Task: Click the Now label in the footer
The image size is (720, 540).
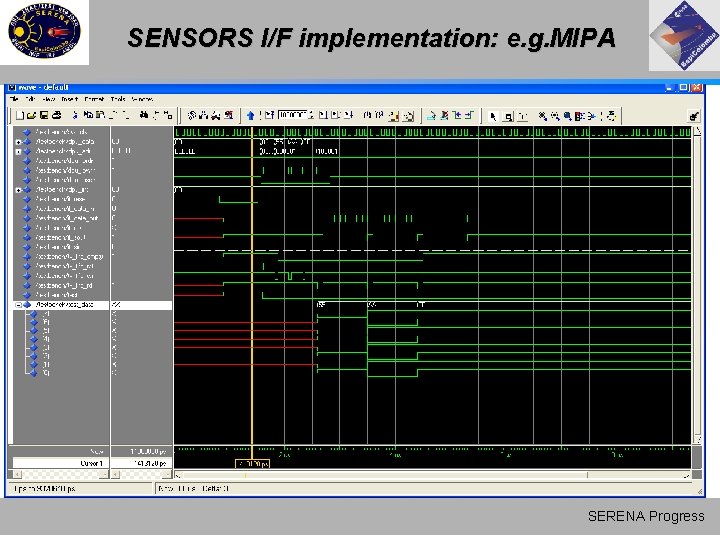Action: [x=97, y=451]
